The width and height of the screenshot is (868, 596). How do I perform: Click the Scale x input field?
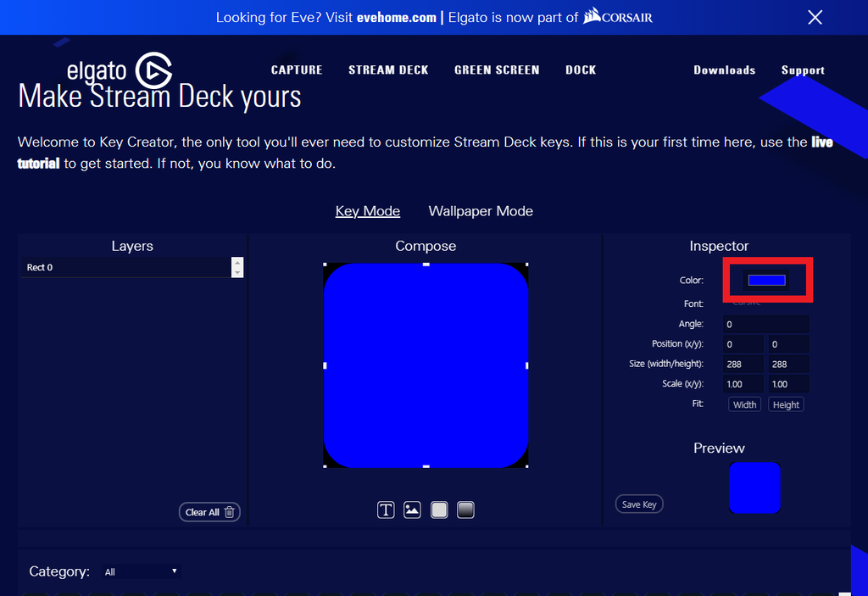tap(743, 384)
